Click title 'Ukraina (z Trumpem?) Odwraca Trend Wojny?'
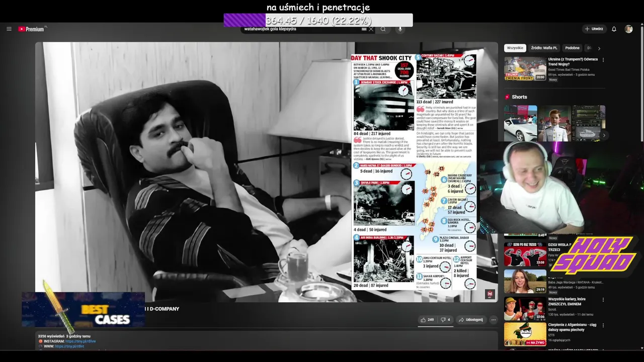 pos(573,61)
